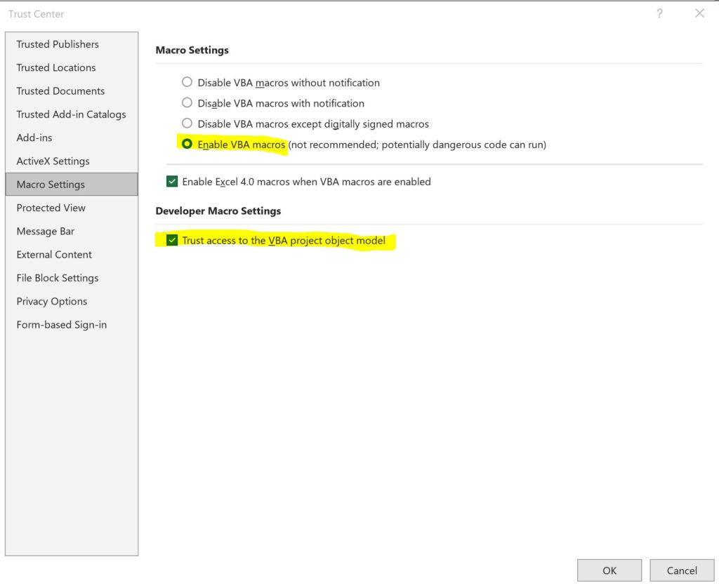719x588 pixels.
Task: Close the Trust Center dialog
Action: tap(699, 13)
